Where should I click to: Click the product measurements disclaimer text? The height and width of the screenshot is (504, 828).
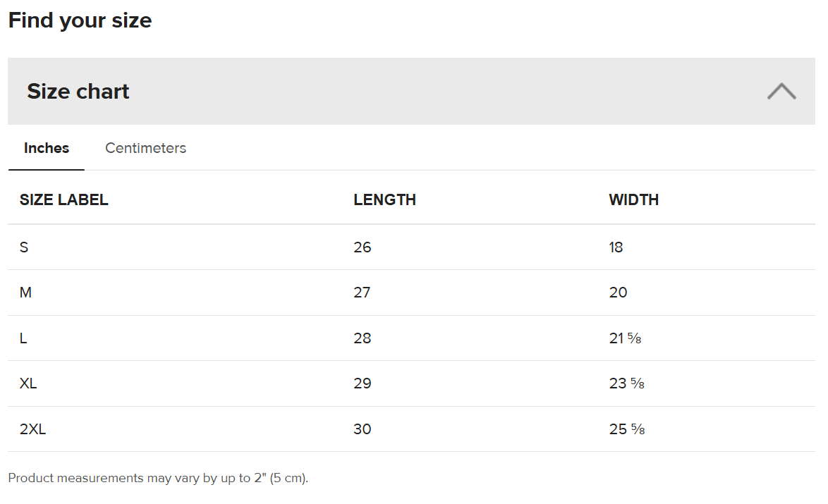pyautogui.click(x=158, y=478)
